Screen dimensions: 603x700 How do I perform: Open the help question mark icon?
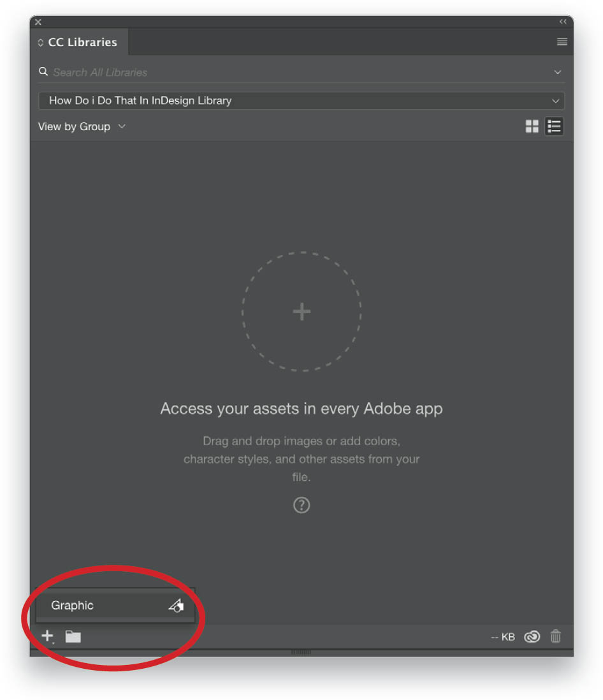click(x=301, y=506)
